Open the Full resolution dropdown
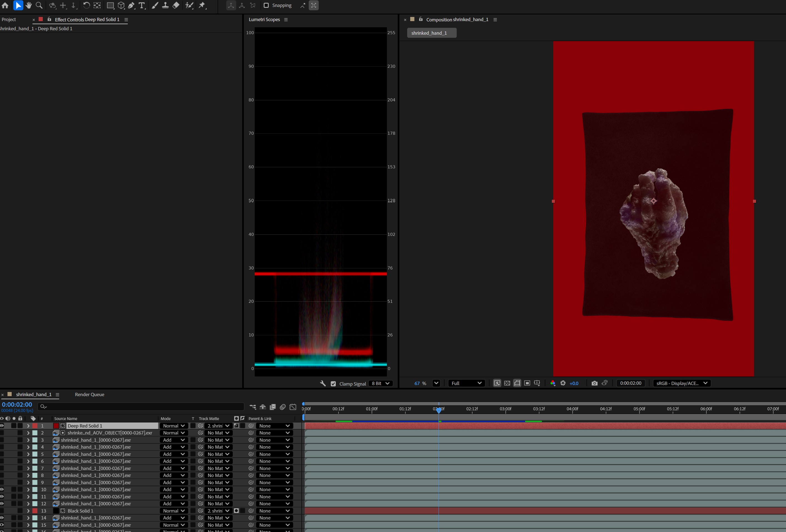786x532 pixels. (x=467, y=383)
